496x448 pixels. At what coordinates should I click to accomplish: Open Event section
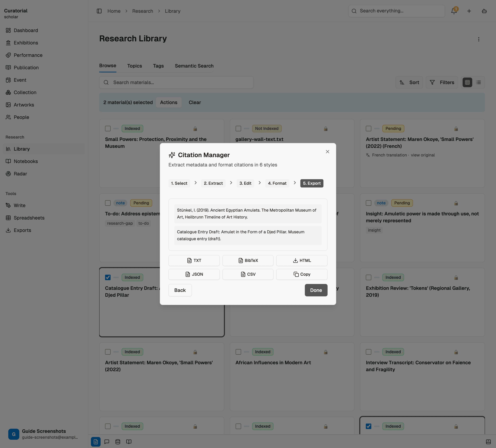44,80
